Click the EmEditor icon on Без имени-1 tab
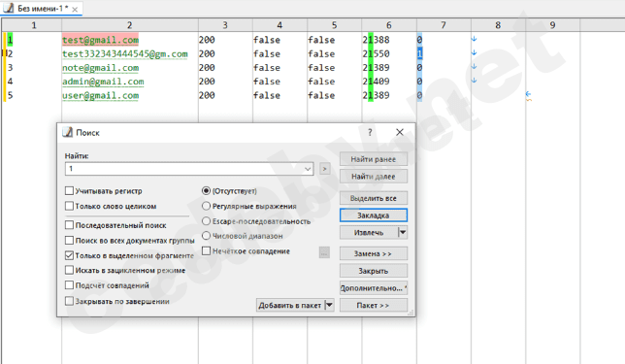The height and width of the screenshot is (364, 625). (9, 8)
